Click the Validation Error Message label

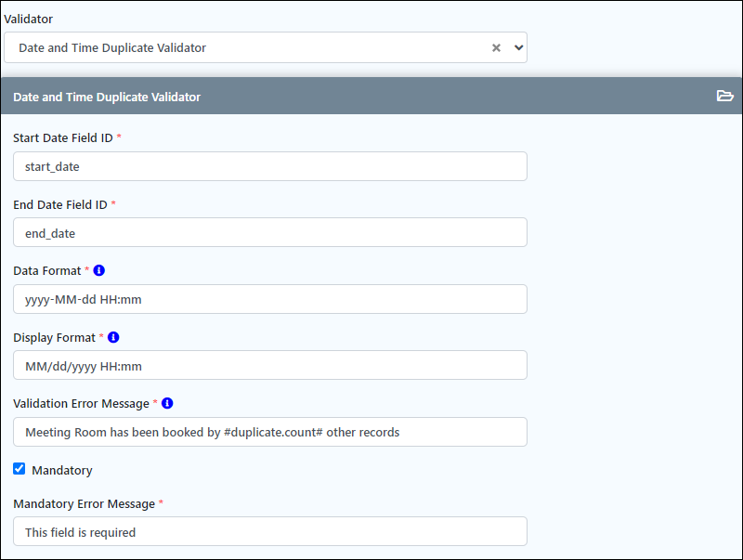[x=81, y=404]
